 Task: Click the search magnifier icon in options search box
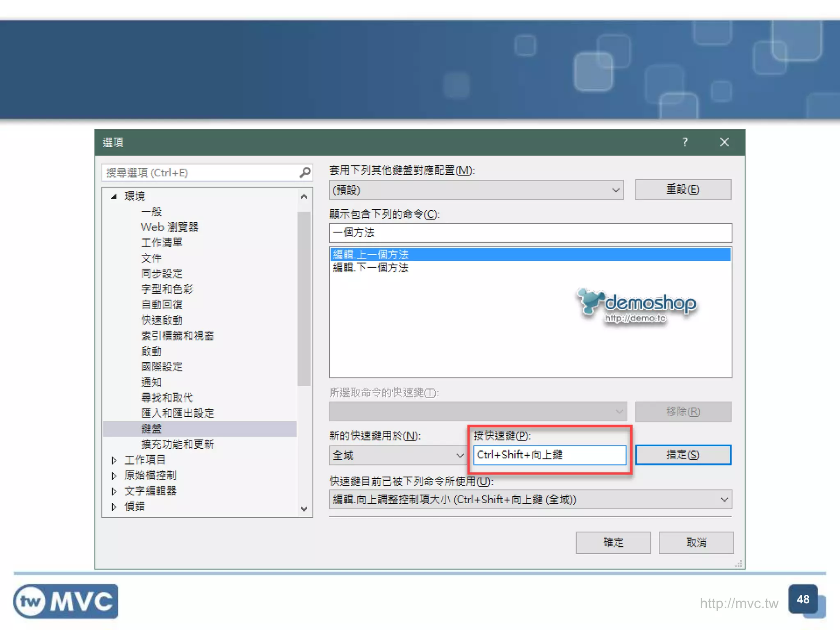pyautogui.click(x=304, y=173)
